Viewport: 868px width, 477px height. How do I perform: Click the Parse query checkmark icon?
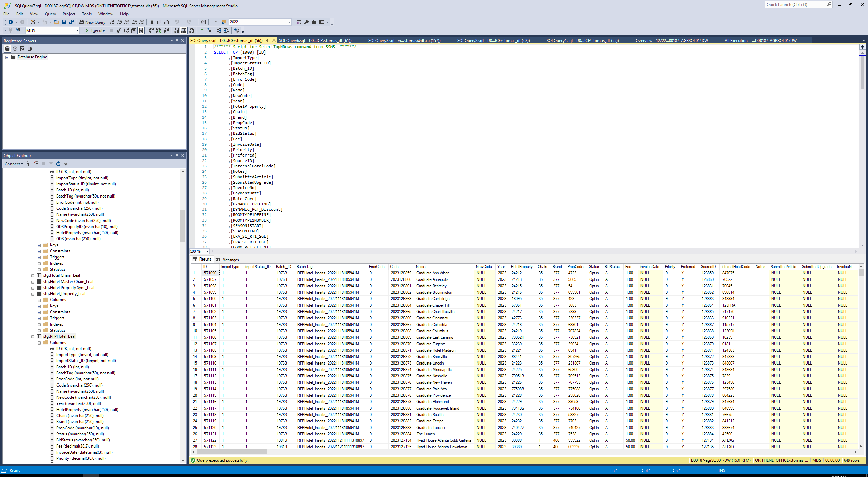coord(118,30)
